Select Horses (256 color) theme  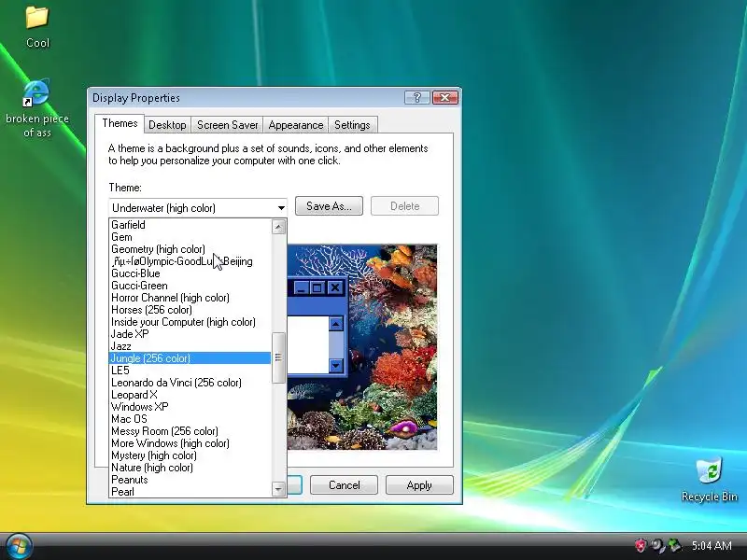pyautogui.click(x=190, y=310)
